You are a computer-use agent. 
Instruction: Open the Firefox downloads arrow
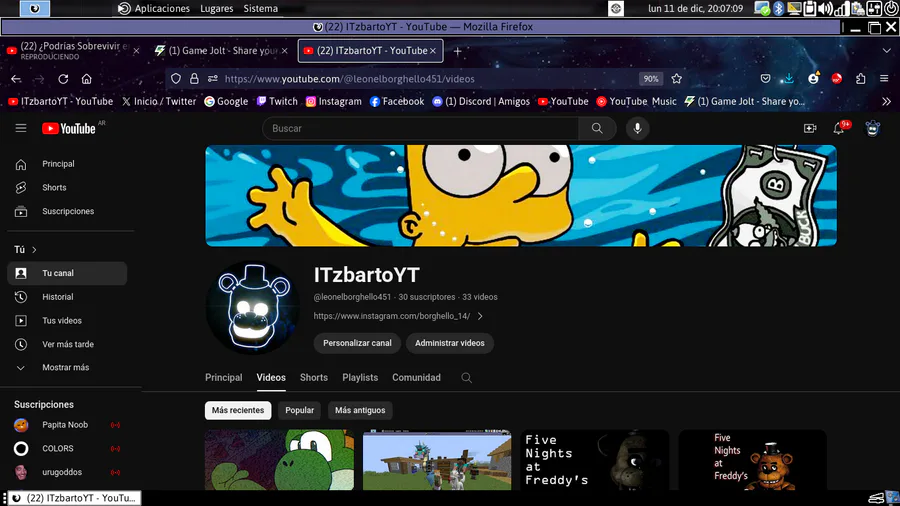789,79
